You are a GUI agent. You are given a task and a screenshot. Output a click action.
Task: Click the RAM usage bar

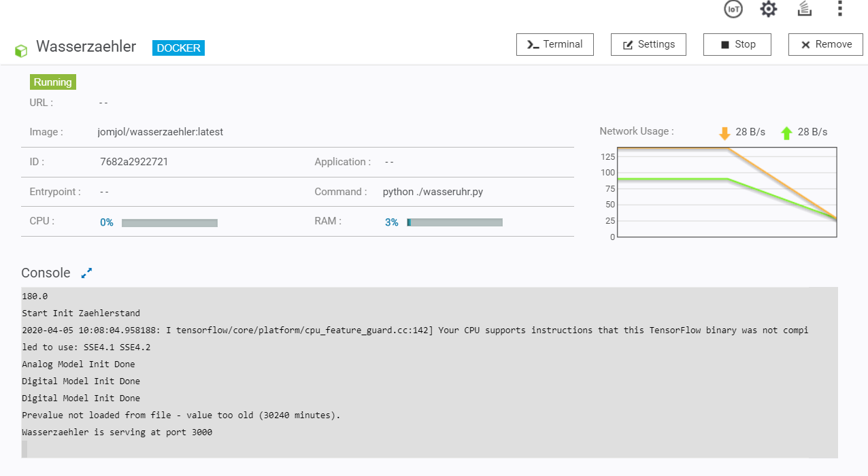(x=454, y=222)
